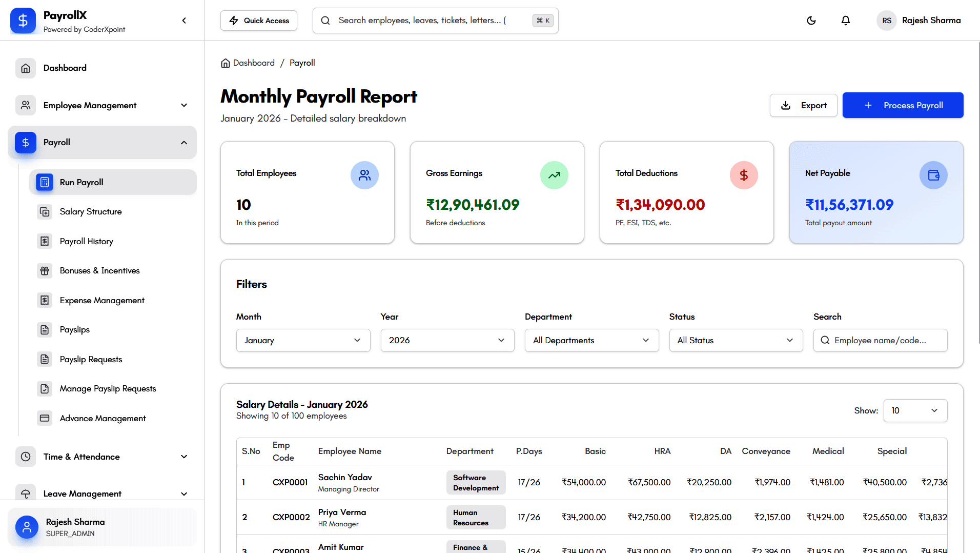Click the home icon in breadcrumb

pos(226,63)
